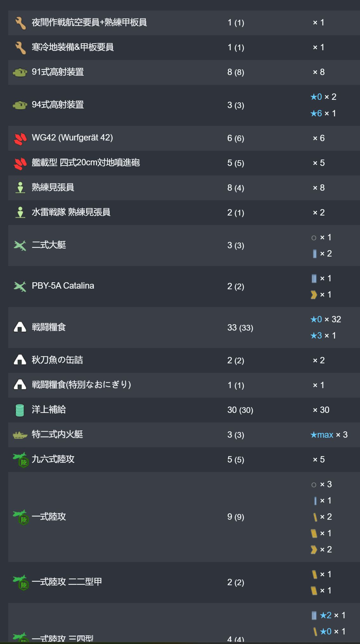Click the green drum icon for 洋上補給
Screen dimensions: 360x644
20,410
